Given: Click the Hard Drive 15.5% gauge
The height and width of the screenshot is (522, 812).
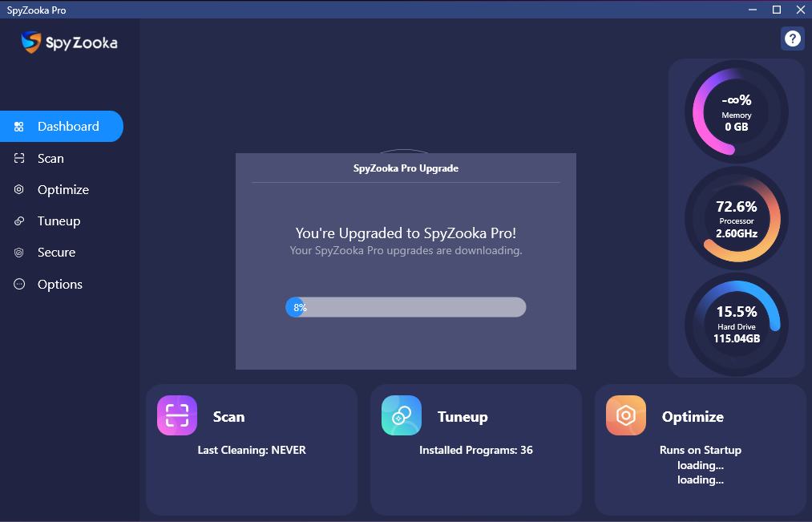Looking at the screenshot, I should (737, 324).
